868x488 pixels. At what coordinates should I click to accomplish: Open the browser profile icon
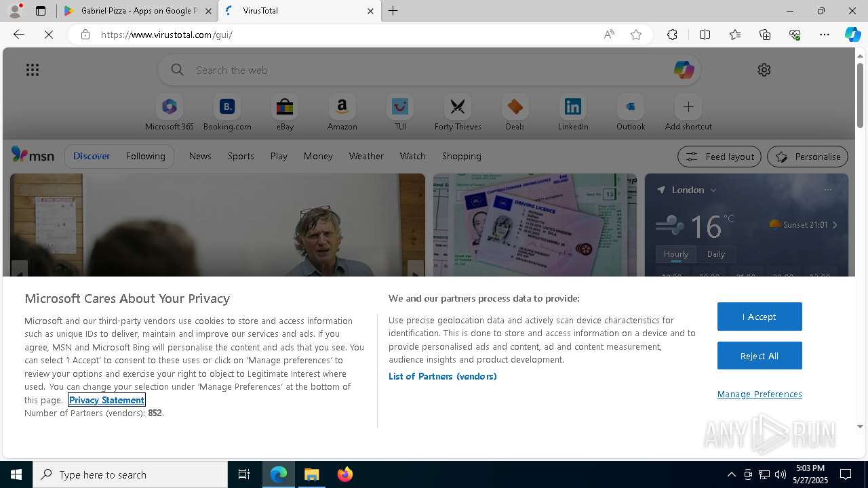pyautogui.click(x=15, y=11)
